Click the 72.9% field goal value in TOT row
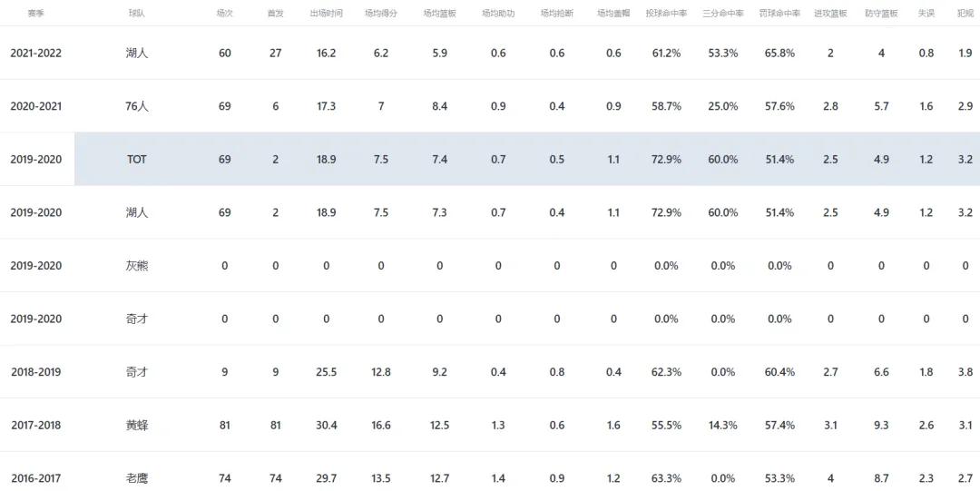The width and height of the screenshot is (980, 491). point(666,160)
